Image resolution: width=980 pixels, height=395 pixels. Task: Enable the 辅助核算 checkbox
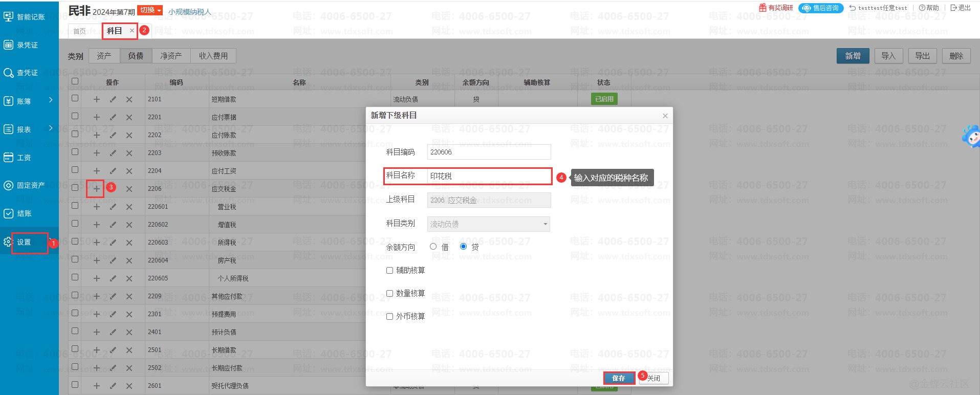389,270
